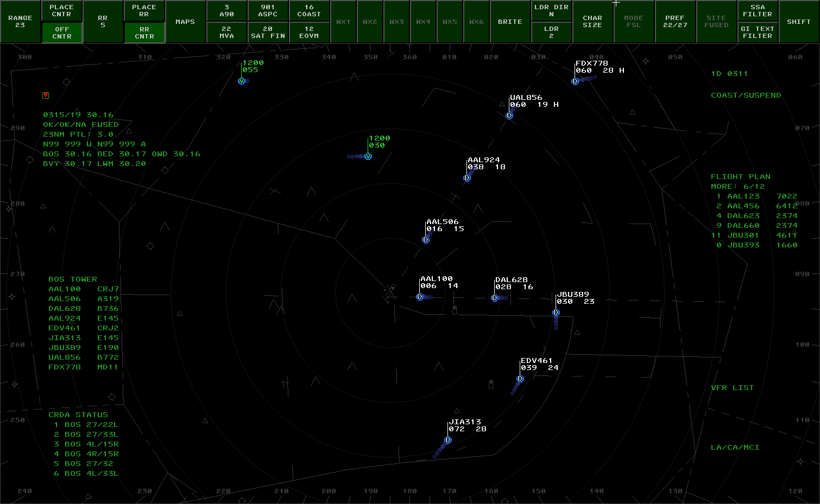Screen dimensions: 820x504
Task: Select the VFR 1200 target at altitude 055
Action: click(x=242, y=81)
